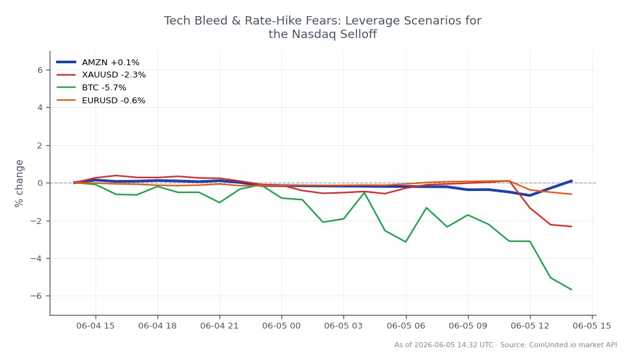Click the green BTC legend line swatch
The width and height of the screenshot is (632, 364).
(x=66, y=88)
